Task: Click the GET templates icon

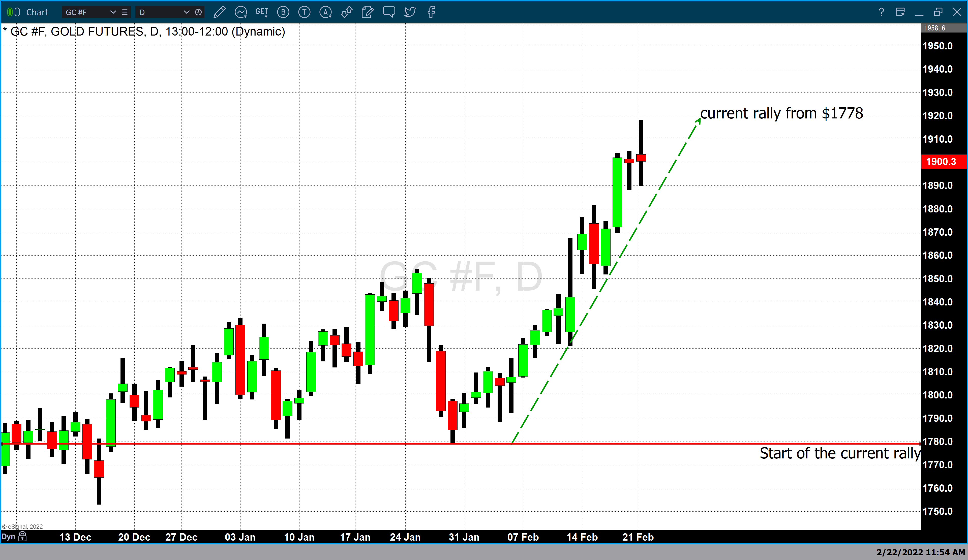Action: [262, 12]
